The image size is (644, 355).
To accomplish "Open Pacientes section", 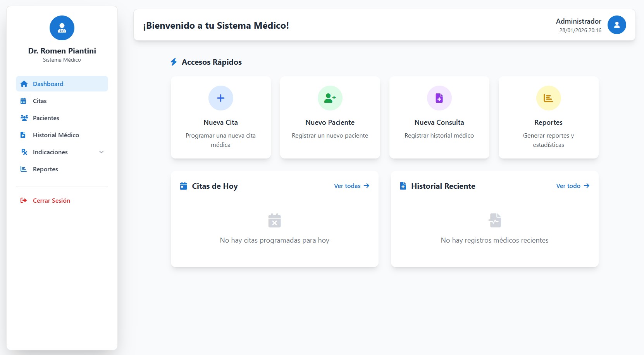I will pyautogui.click(x=62, y=118).
